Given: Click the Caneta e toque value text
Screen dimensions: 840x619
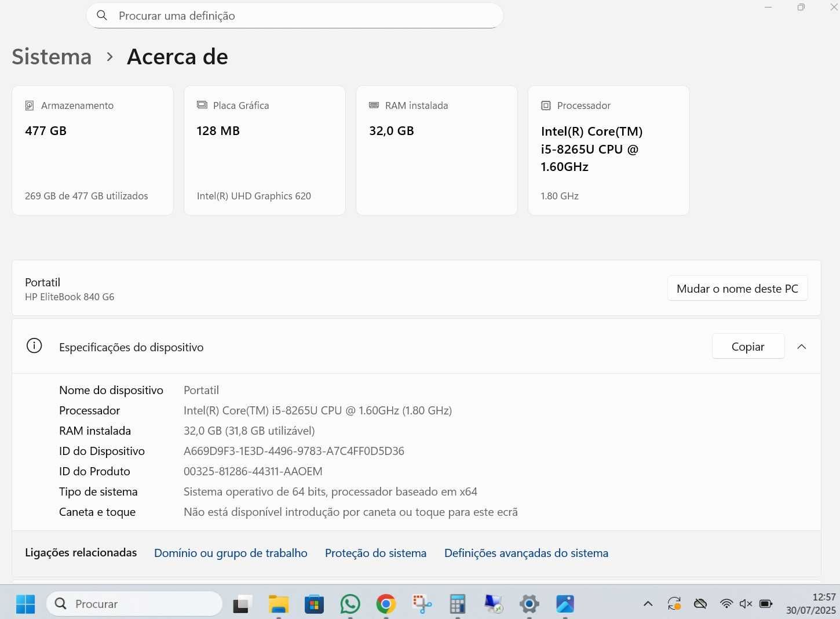Looking at the screenshot, I should pyautogui.click(x=350, y=512).
